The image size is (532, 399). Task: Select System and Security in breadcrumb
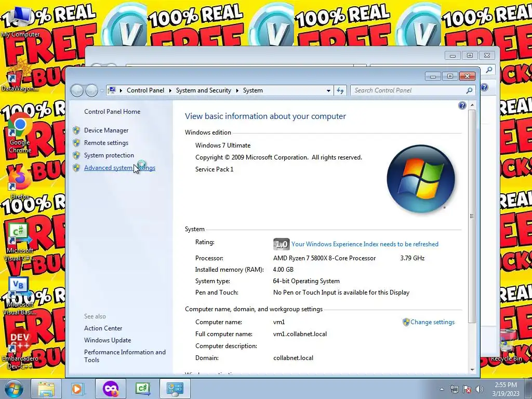point(203,90)
